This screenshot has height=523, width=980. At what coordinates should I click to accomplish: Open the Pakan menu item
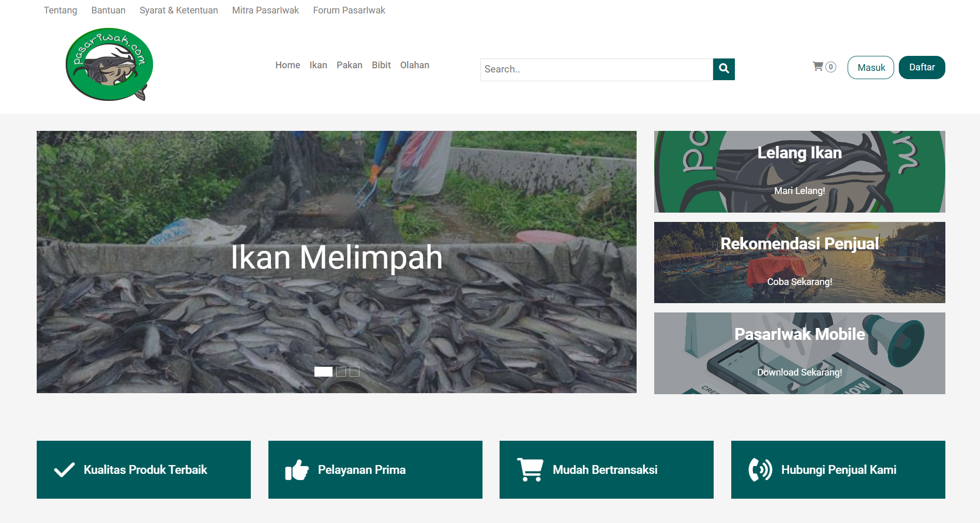349,65
